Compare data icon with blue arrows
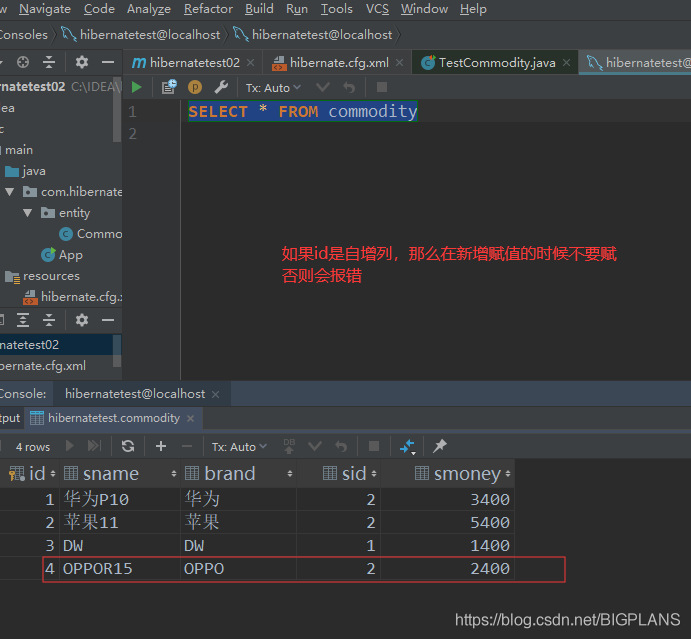The height and width of the screenshot is (639, 691). [x=408, y=446]
